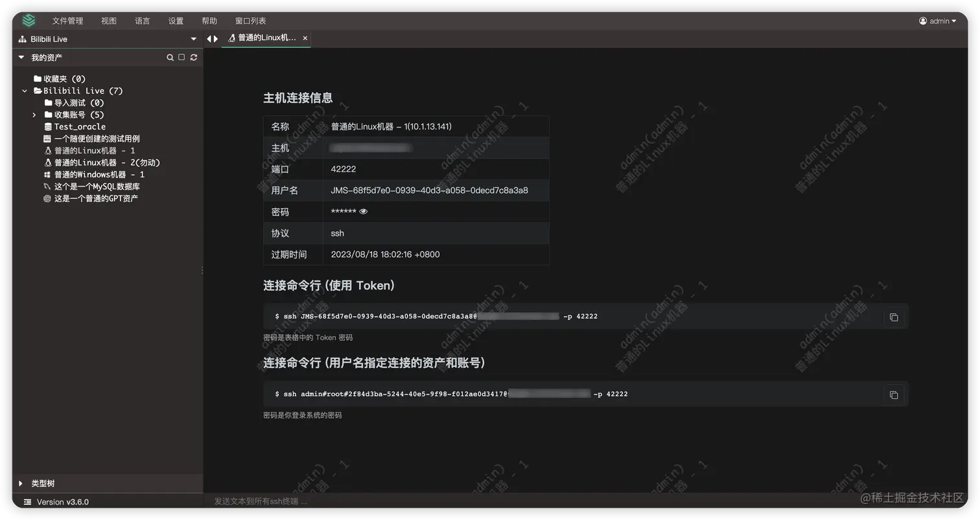Click the 导入测试 folder icon

click(48, 102)
